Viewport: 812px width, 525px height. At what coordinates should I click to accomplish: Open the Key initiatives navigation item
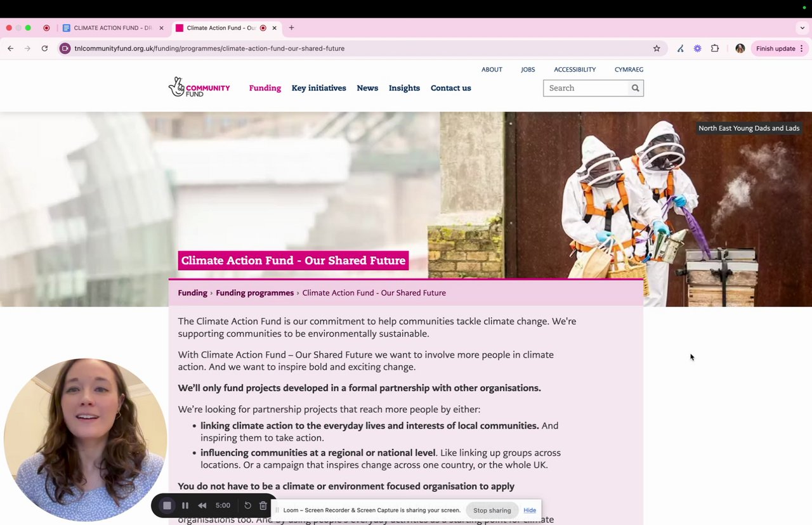click(x=318, y=88)
